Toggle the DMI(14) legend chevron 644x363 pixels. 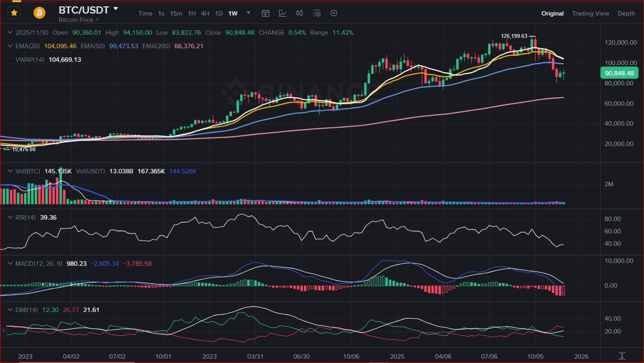click(x=10, y=310)
